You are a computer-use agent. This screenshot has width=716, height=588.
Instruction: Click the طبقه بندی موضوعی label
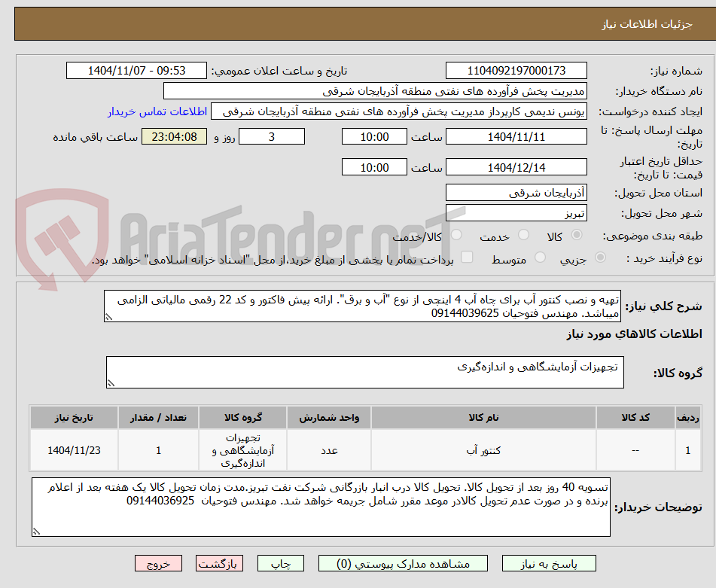coord(653,236)
